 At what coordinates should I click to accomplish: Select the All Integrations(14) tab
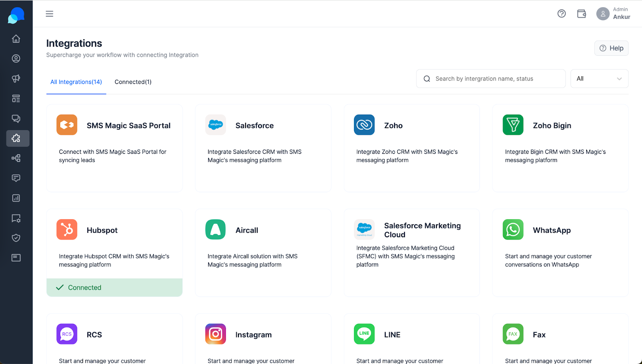point(76,82)
